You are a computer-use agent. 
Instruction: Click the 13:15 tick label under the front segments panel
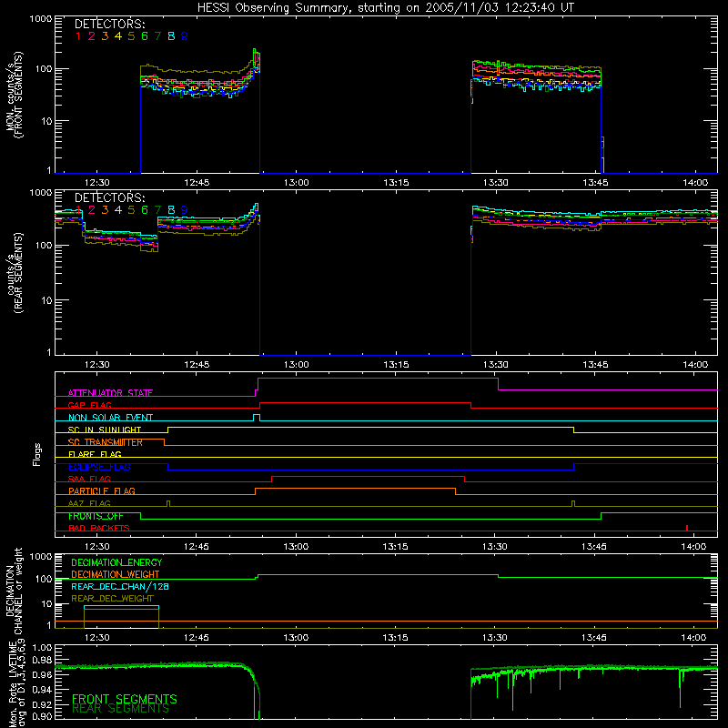click(x=396, y=183)
